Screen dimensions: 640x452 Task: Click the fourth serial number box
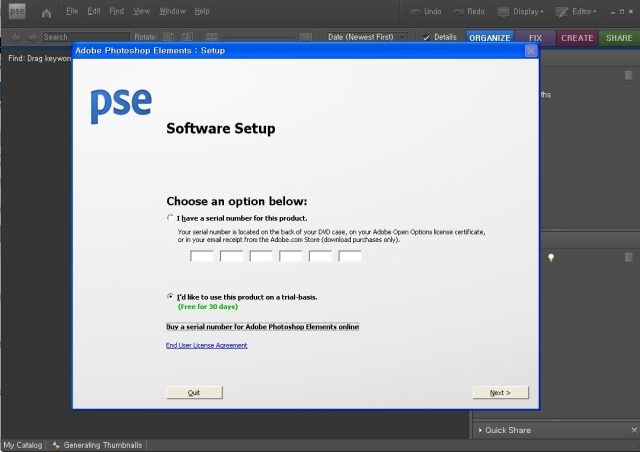point(291,256)
